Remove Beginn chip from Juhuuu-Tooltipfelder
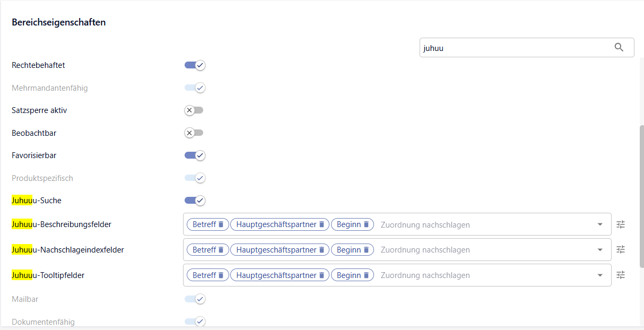The width and height of the screenshot is (644, 330). pos(366,275)
